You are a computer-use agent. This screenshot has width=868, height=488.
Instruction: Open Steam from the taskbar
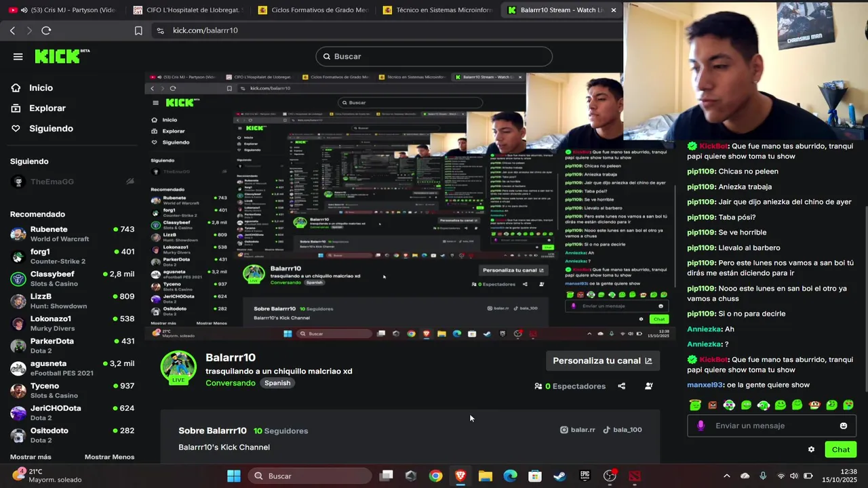tap(559, 476)
